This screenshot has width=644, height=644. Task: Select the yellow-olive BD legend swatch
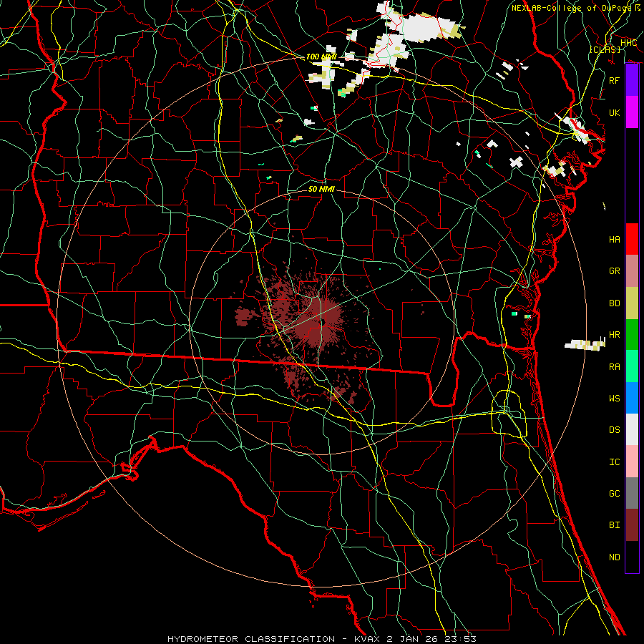coord(632,303)
